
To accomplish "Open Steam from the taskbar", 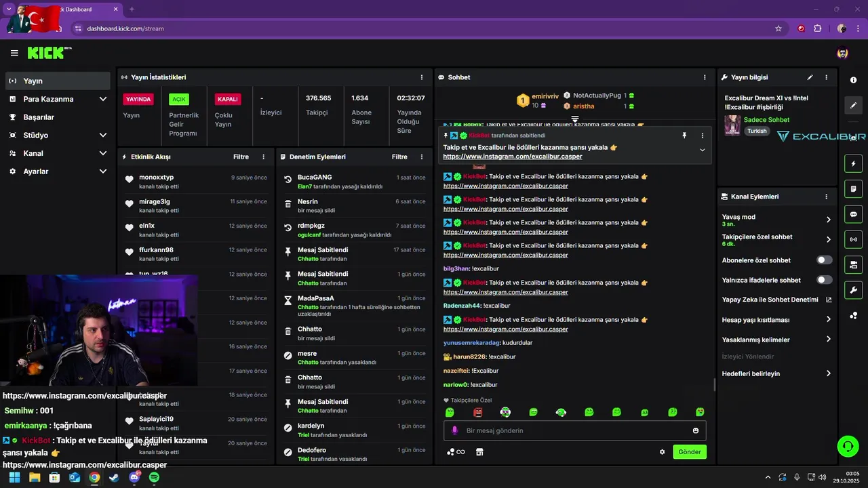I will [114, 478].
